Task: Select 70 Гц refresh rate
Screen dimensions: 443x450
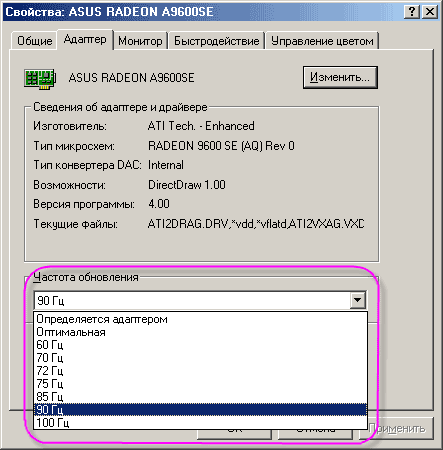Action: (x=200, y=358)
